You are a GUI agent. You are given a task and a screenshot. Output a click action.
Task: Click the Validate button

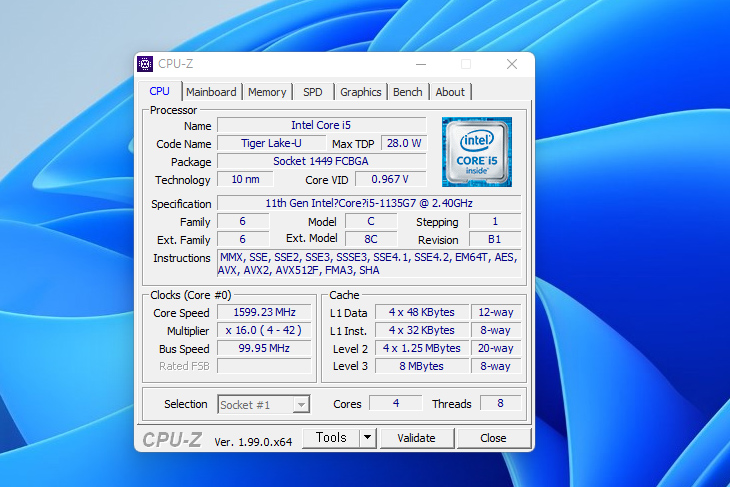click(x=417, y=438)
